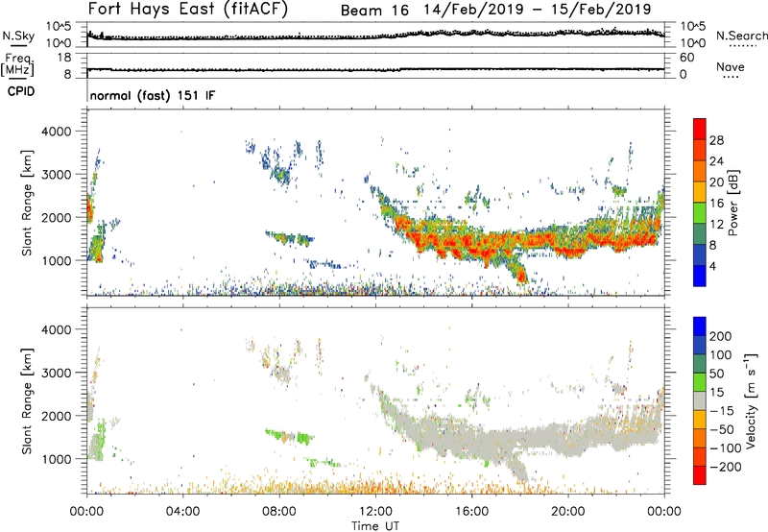Click the 'Freq. [MHz]' axis label
The height and width of the screenshot is (532, 768).
17,64
